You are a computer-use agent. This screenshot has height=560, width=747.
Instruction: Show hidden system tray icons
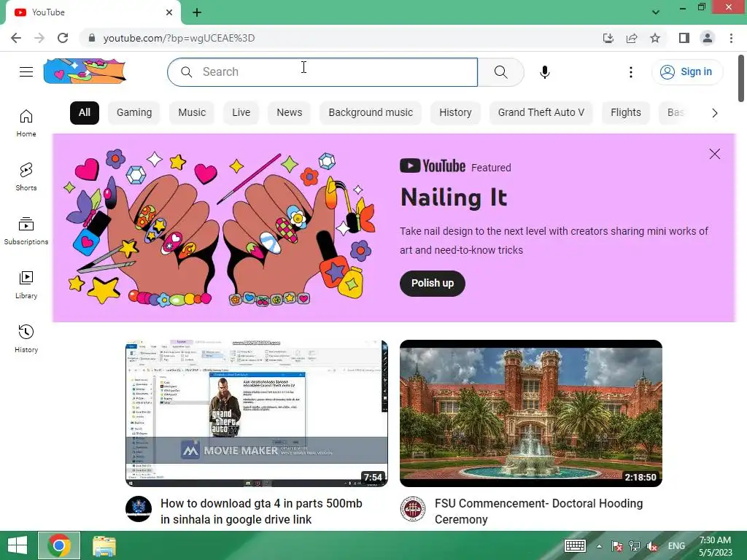[599, 546]
